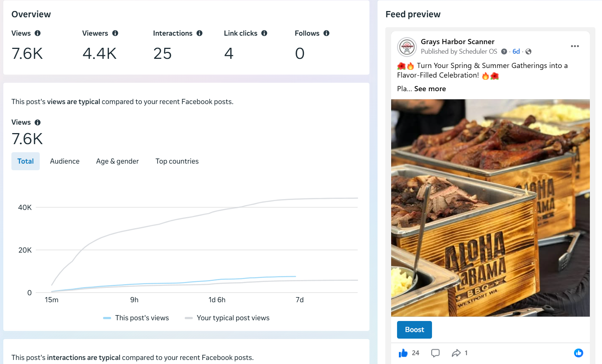Viewport: 602px width, 364px height.
Task: Click the info icon beside Interactions
Action: coord(199,33)
